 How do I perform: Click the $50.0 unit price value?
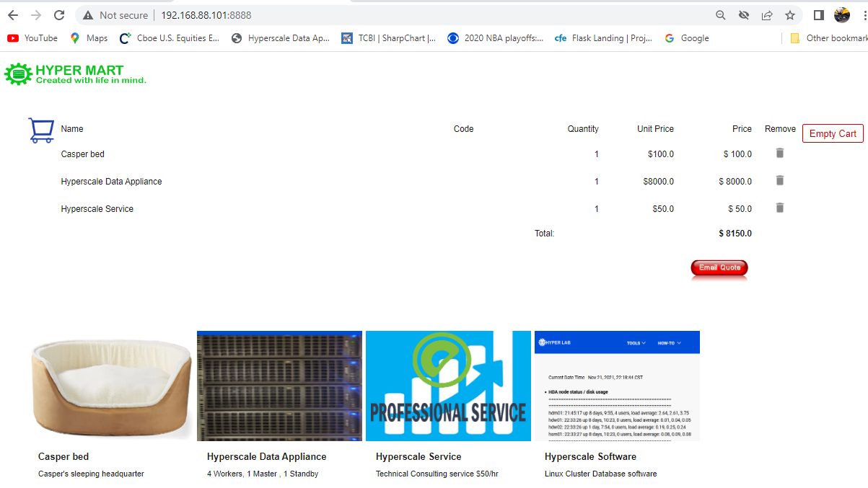point(663,209)
